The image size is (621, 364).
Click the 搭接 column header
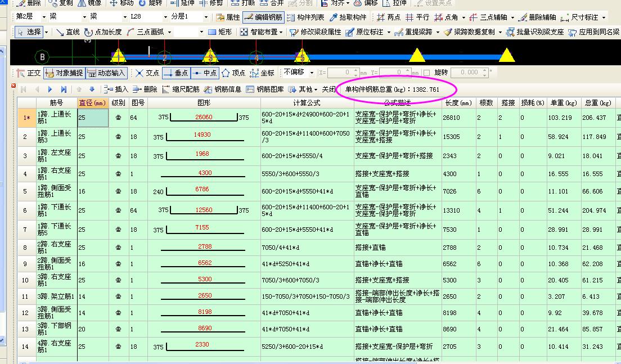(x=508, y=103)
